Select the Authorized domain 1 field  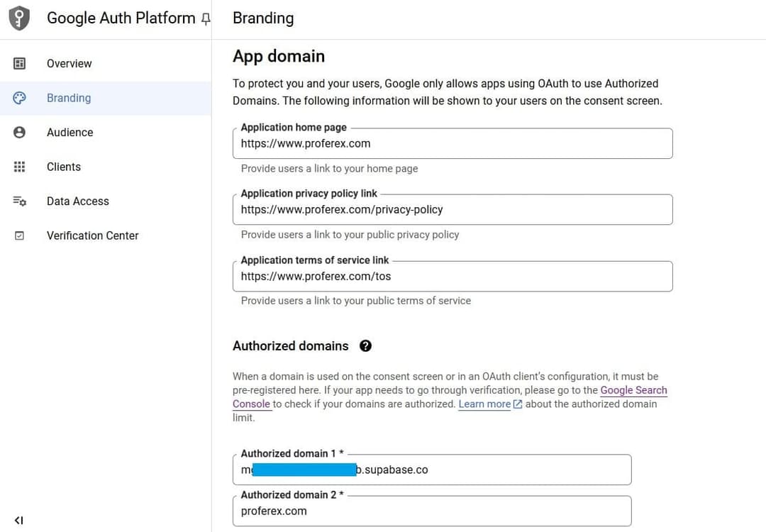tap(431, 470)
